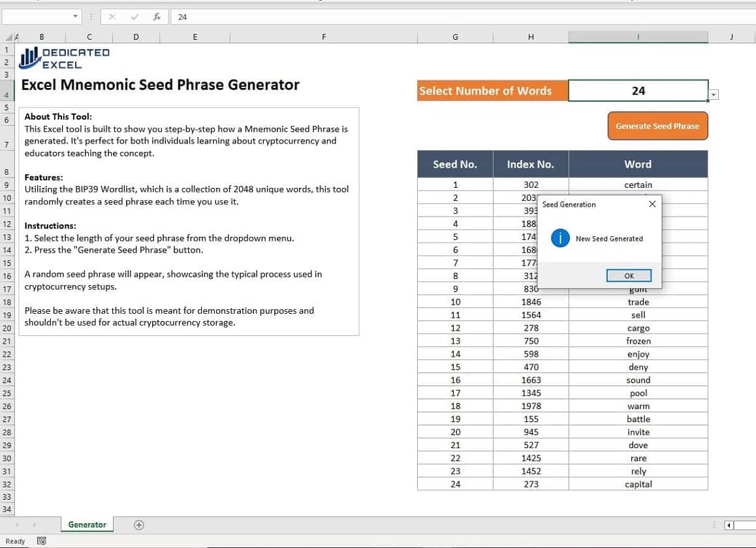Open the Select Number of Words dropdown
The image size is (756, 548).
pyautogui.click(x=713, y=94)
